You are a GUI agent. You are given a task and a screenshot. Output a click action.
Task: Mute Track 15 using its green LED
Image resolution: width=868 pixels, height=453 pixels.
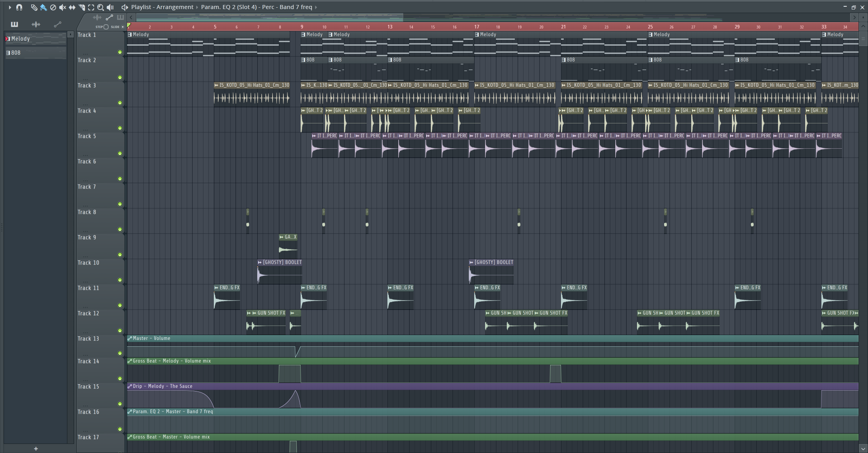click(120, 404)
